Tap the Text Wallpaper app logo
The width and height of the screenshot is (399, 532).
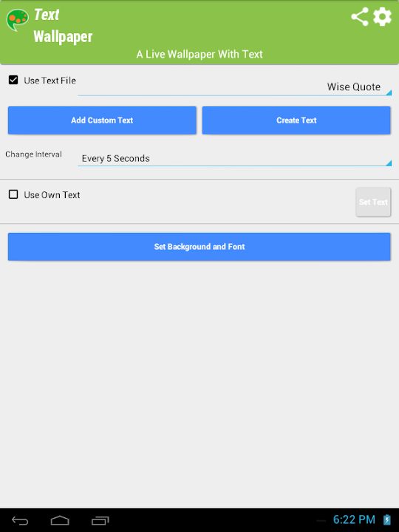17,20
